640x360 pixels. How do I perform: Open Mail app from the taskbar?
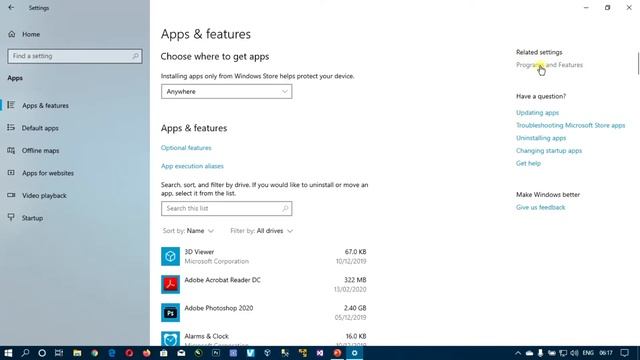pyautogui.click(x=181, y=353)
